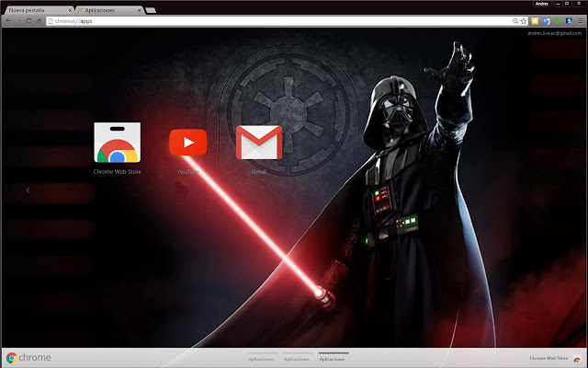Click the andres.live.ec@gmail.com account link
588x368 pixels.
tap(554, 33)
